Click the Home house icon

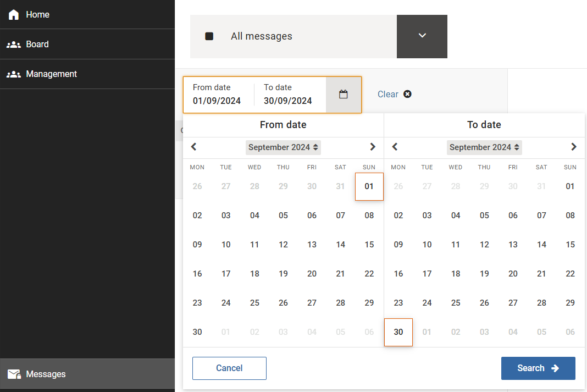(x=14, y=15)
